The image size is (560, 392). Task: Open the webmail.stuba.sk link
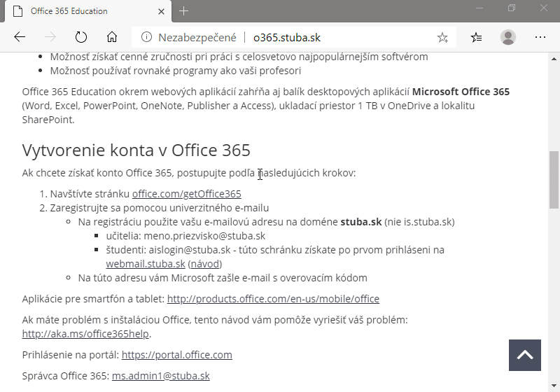point(146,264)
